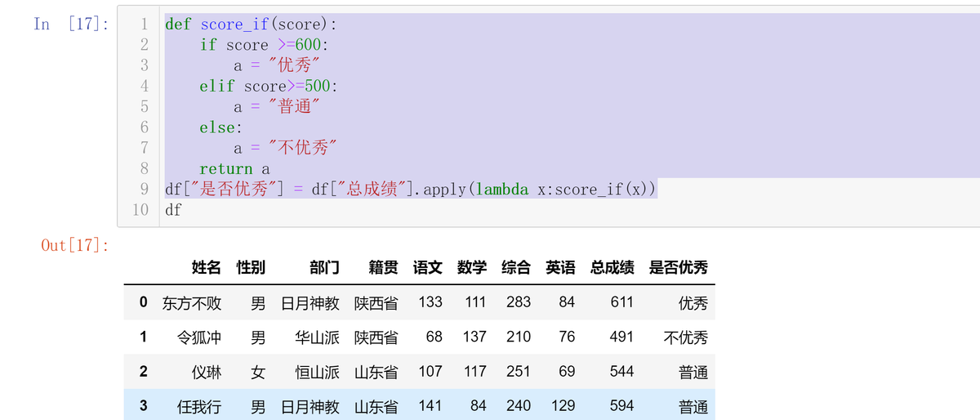Click the string "不优秀" in code

[x=303, y=148]
